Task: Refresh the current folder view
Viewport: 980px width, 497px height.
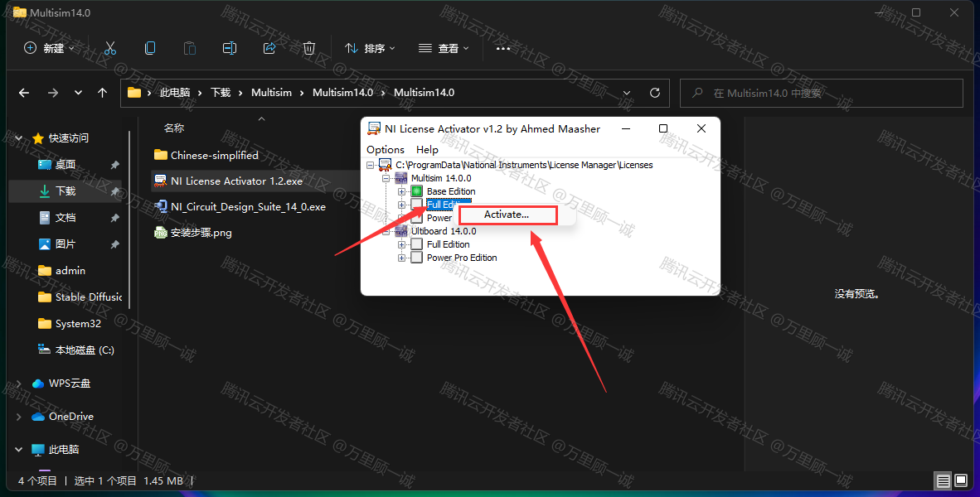Action: (x=655, y=93)
